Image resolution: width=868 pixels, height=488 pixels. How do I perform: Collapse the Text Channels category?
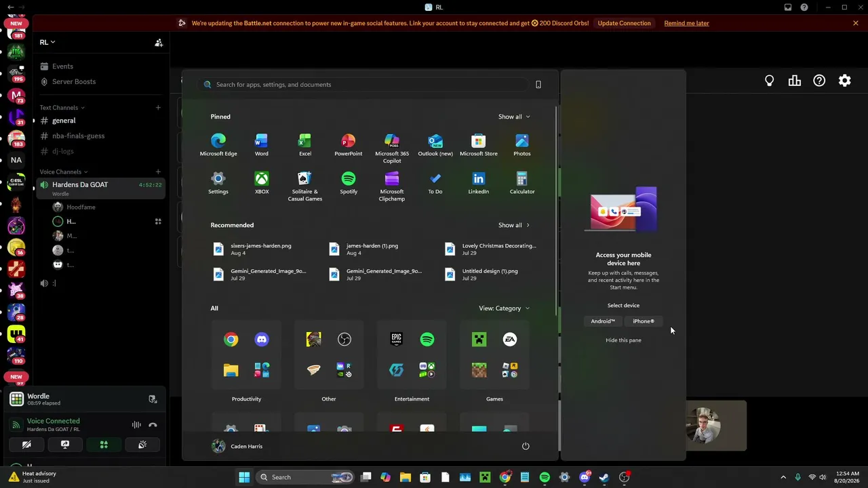pyautogui.click(x=62, y=108)
